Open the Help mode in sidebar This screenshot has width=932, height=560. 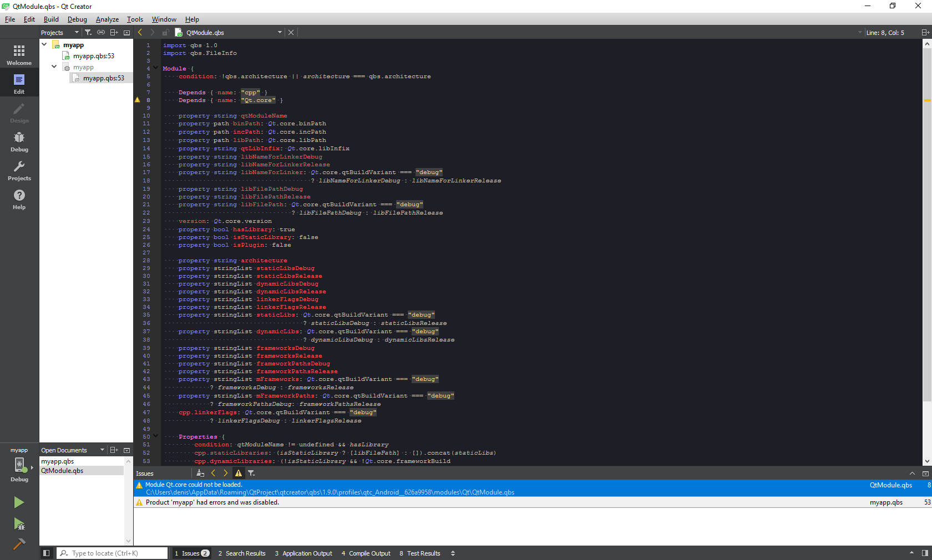(x=19, y=199)
